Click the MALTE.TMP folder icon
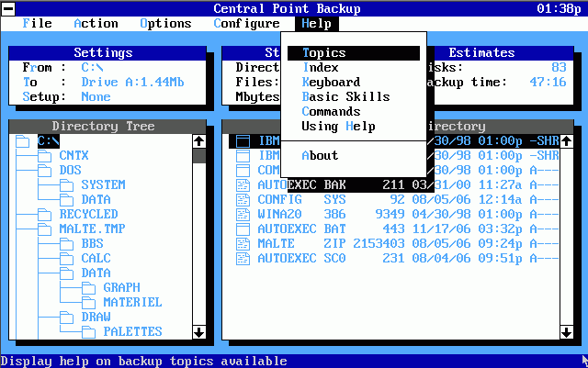Screen dimensions: 588x368 pos(44,229)
